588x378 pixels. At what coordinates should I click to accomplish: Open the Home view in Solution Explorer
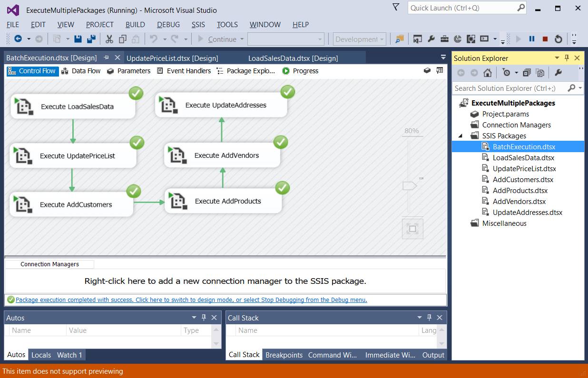point(487,73)
